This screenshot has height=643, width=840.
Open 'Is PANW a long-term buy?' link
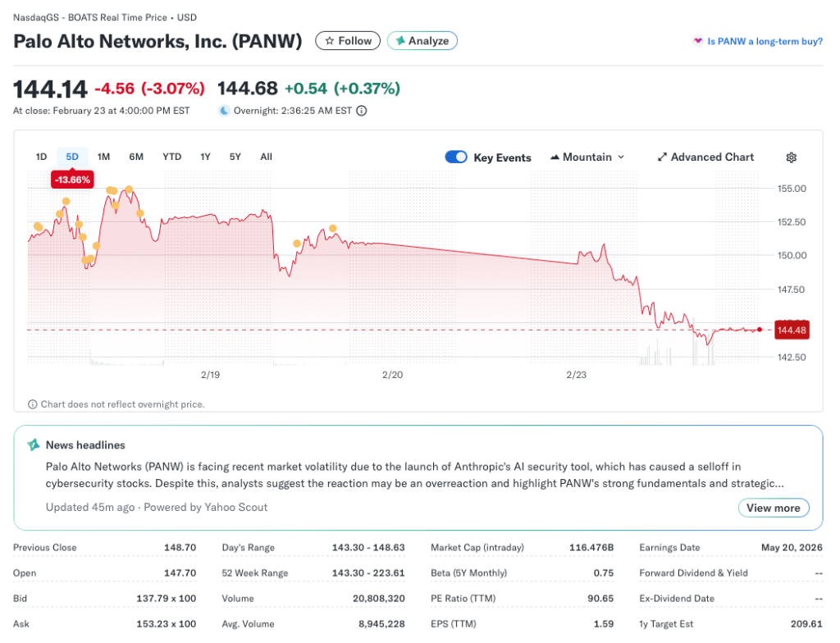(x=765, y=41)
